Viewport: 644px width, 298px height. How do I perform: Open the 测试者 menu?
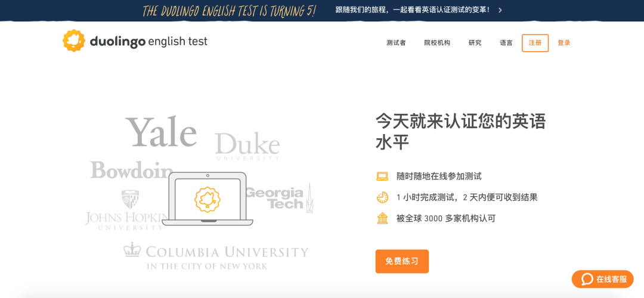(x=396, y=43)
